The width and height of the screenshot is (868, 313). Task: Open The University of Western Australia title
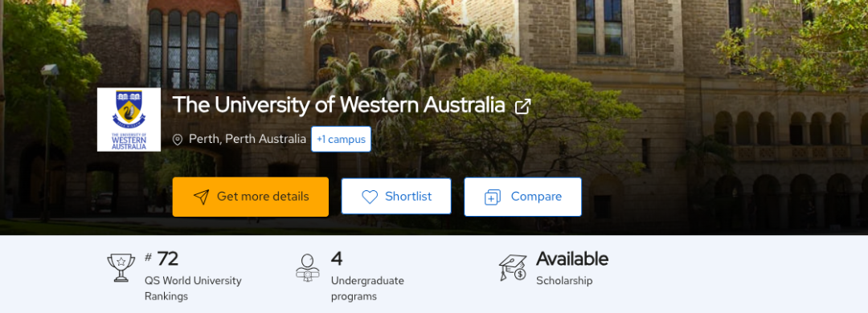click(x=339, y=104)
